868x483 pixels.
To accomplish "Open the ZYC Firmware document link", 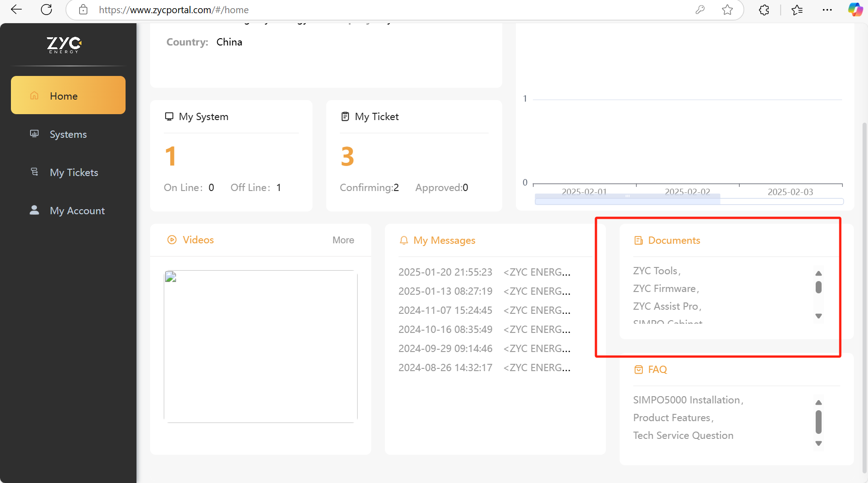I will coord(666,288).
